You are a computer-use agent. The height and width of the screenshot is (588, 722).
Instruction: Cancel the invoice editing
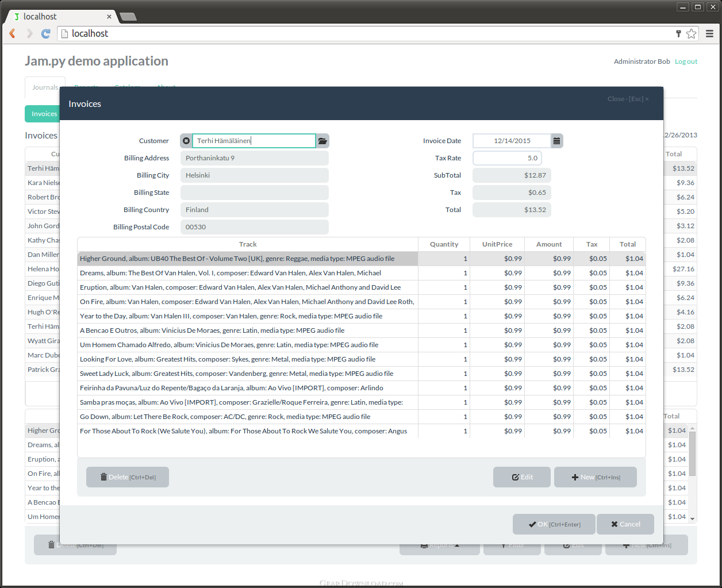point(625,524)
